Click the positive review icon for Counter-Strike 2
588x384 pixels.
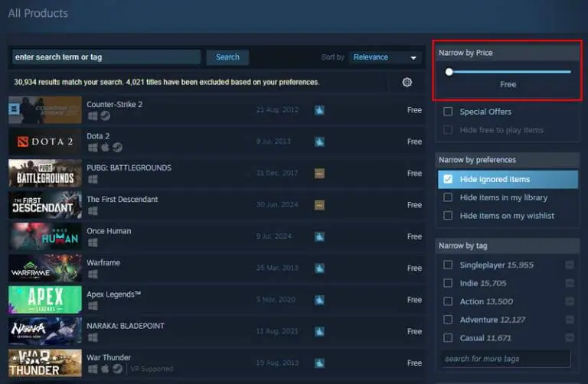[319, 109]
